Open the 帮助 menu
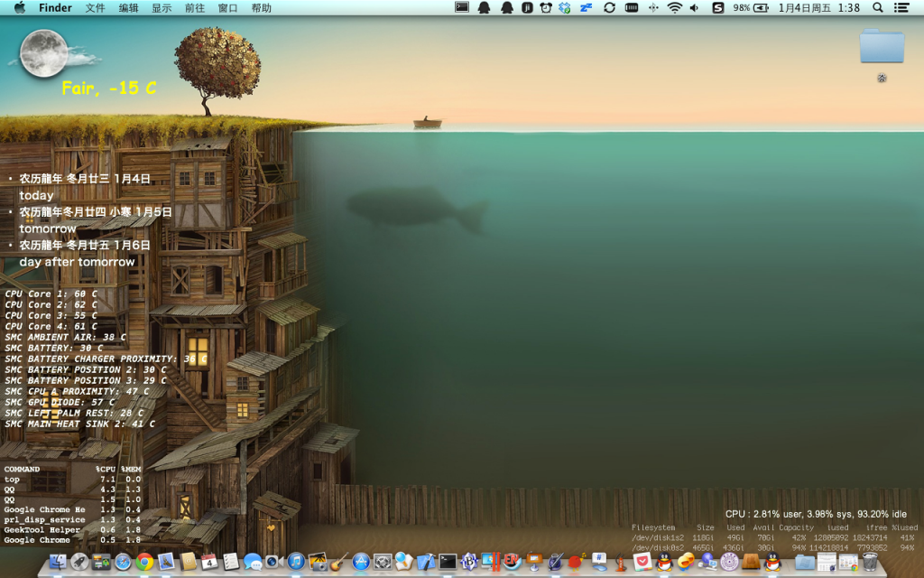924x578 pixels. [x=260, y=7]
